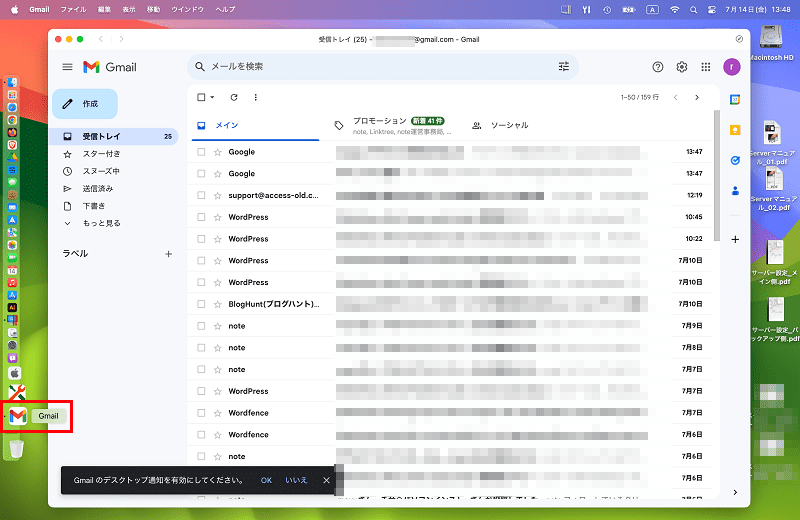Select checkbox of second Google email
This screenshot has width=800, height=520.
tap(201, 174)
